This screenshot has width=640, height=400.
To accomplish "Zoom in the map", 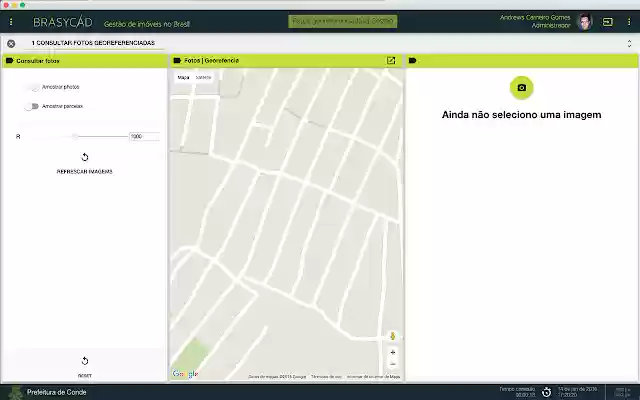I will [x=393, y=352].
